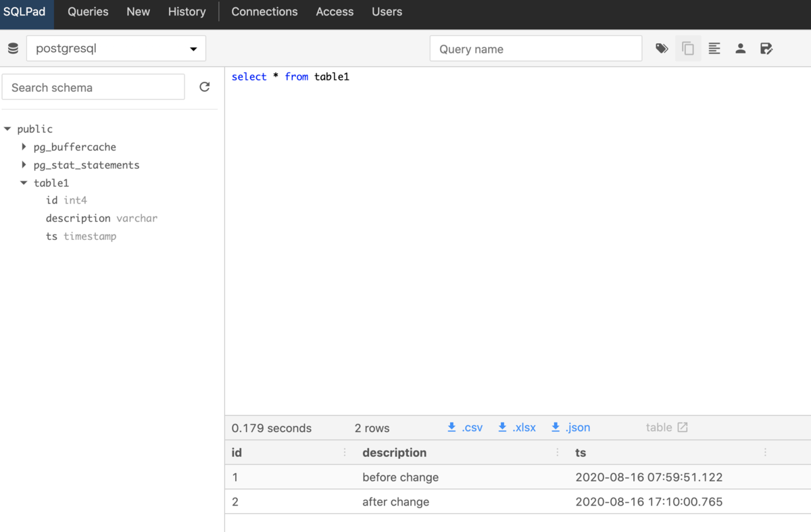
Task: Go to the History menu item
Action: pos(187,11)
